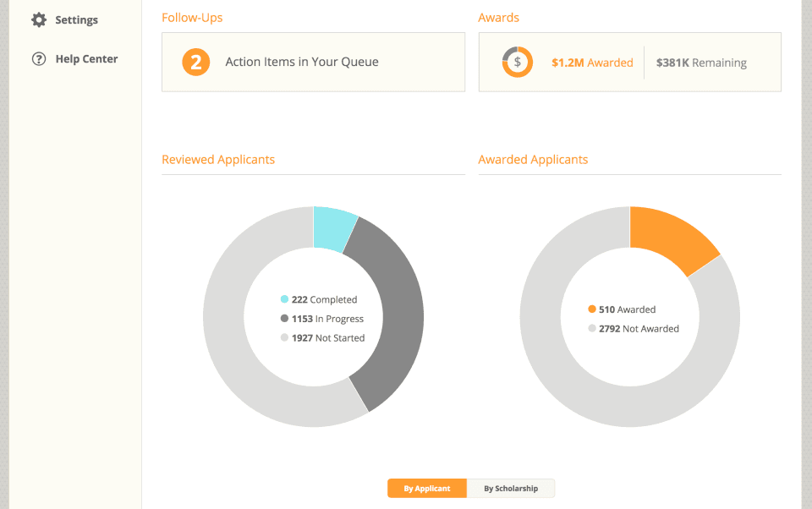Viewport: 812px width, 509px height.
Task: Click the Reviewed Applicants heading
Action: pos(218,159)
